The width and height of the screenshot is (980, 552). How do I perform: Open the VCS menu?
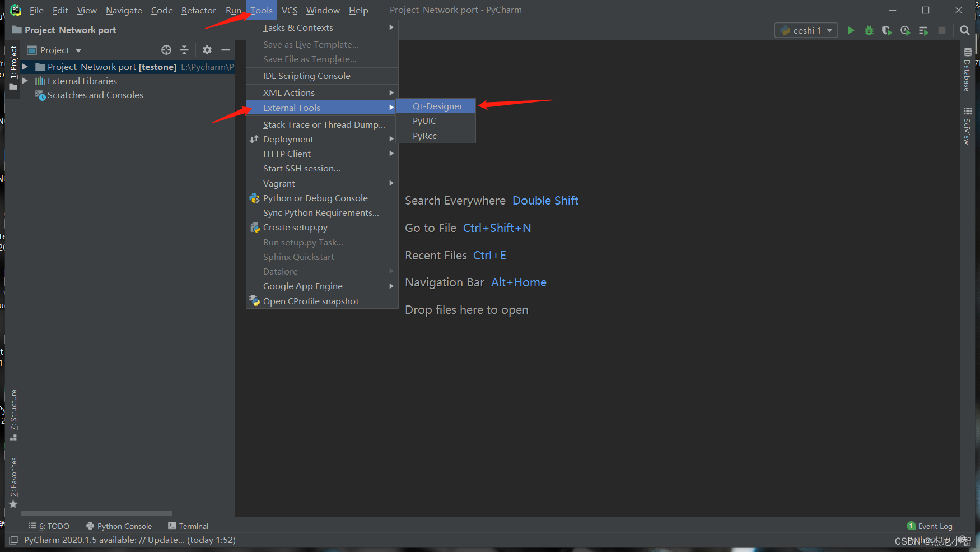click(290, 10)
